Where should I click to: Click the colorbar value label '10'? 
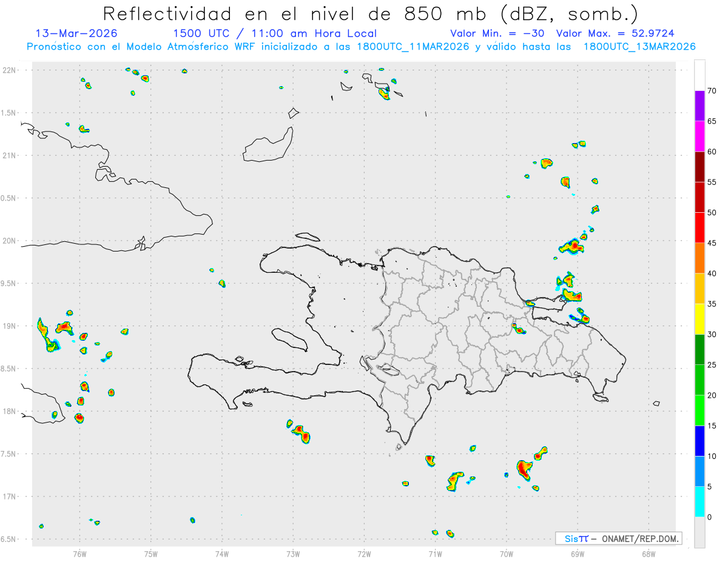coord(712,456)
